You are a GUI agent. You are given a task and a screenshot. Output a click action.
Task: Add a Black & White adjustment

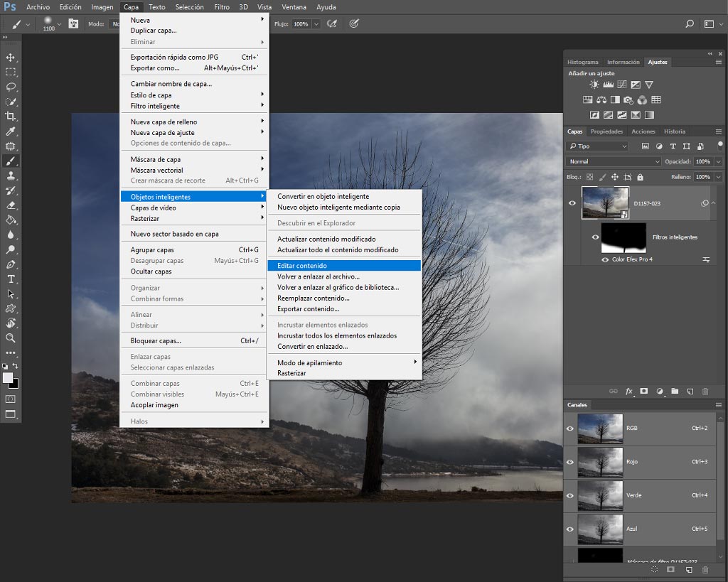615,99
